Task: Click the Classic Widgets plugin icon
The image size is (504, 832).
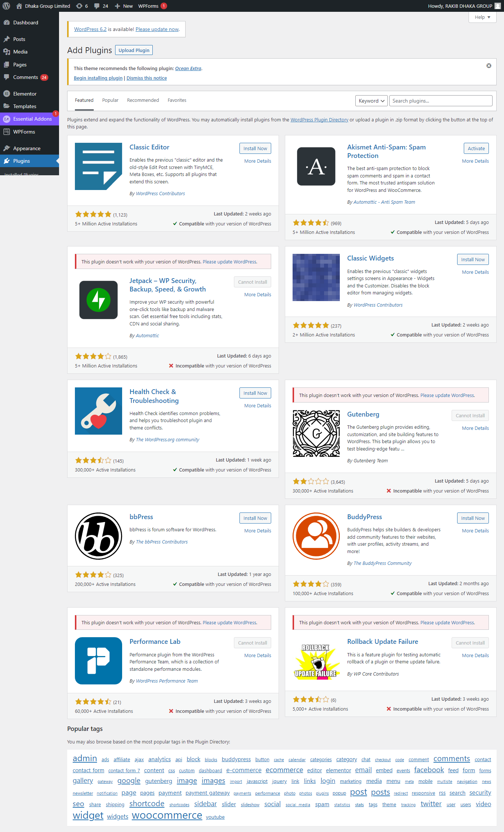Action: point(316,277)
